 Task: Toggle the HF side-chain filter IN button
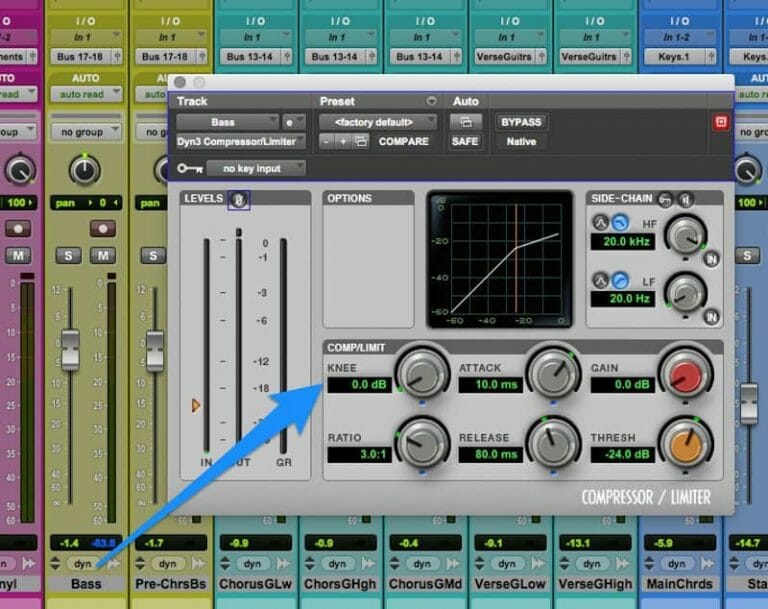(x=712, y=259)
